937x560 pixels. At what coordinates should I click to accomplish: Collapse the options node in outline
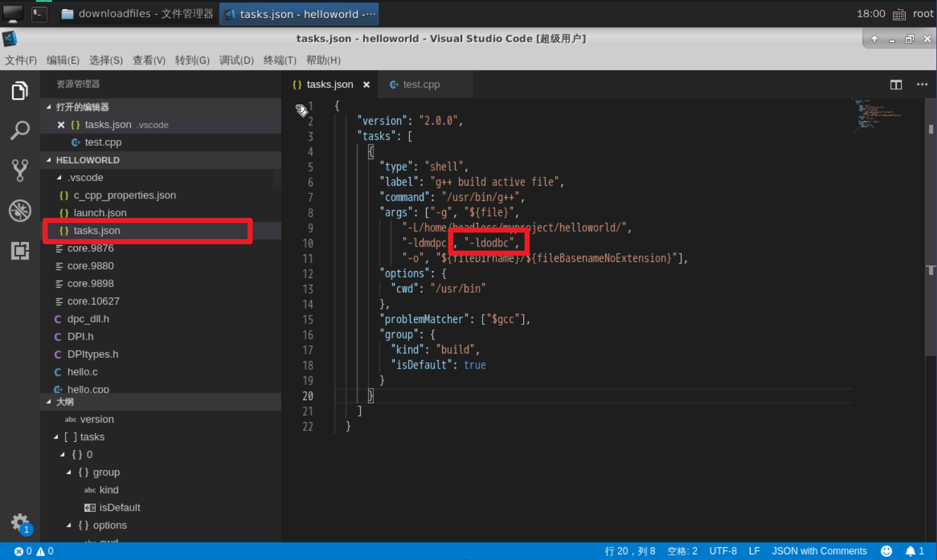pyautogui.click(x=69, y=525)
